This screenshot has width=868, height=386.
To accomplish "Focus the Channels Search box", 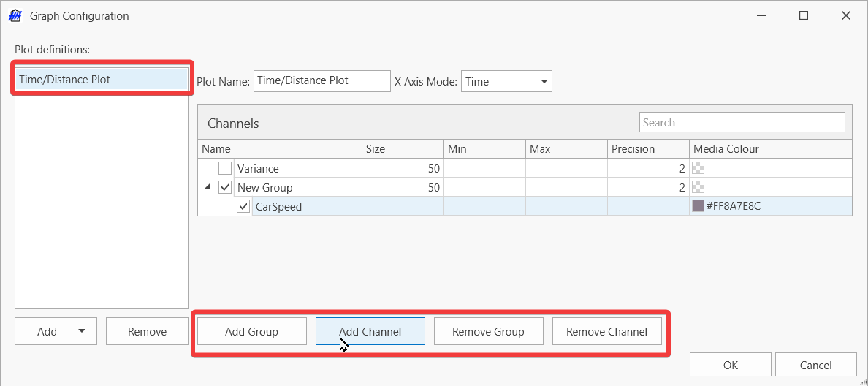I will (742, 123).
